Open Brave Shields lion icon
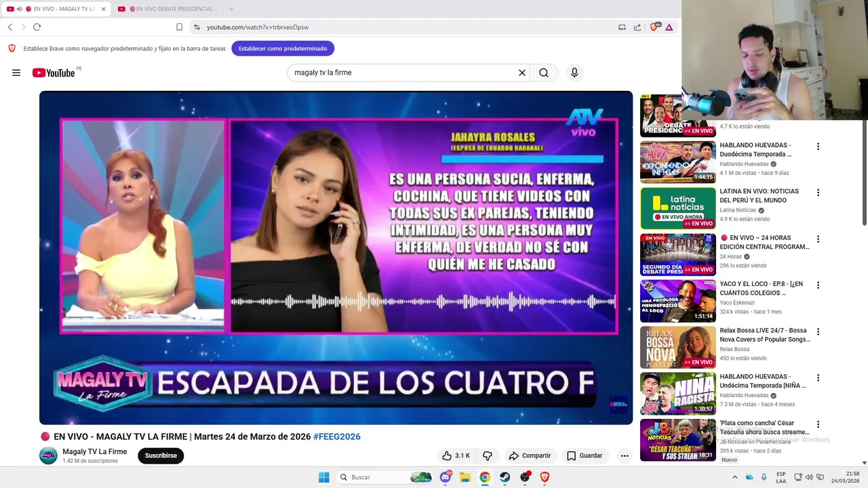The height and width of the screenshot is (488, 868). click(654, 27)
